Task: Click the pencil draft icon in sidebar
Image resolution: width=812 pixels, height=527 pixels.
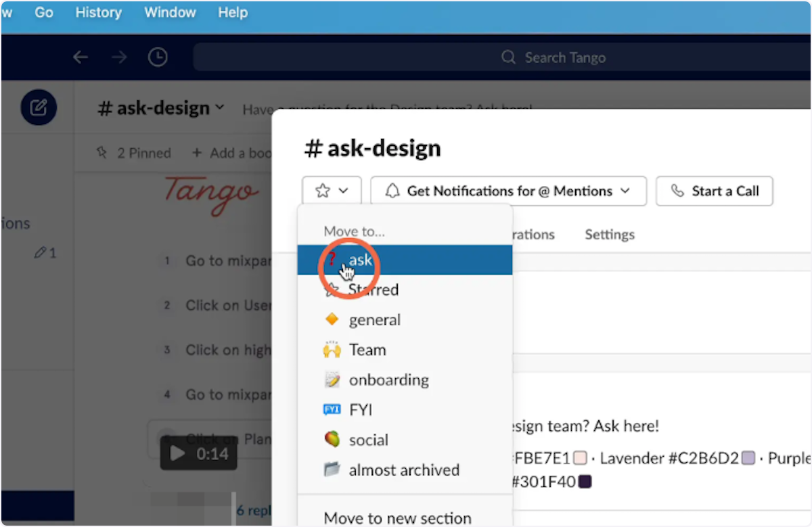Action: (x=41, y=253)
